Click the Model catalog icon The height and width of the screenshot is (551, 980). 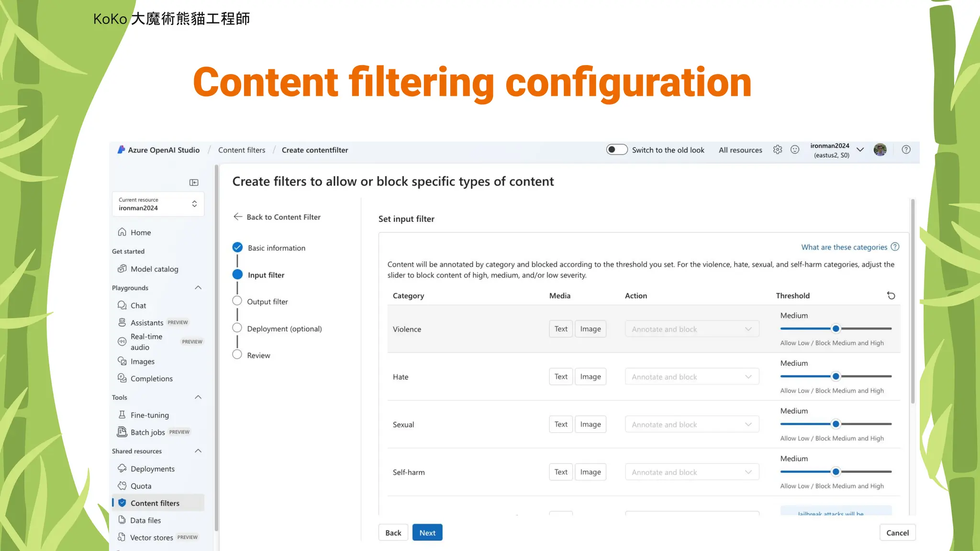(122, 269)
